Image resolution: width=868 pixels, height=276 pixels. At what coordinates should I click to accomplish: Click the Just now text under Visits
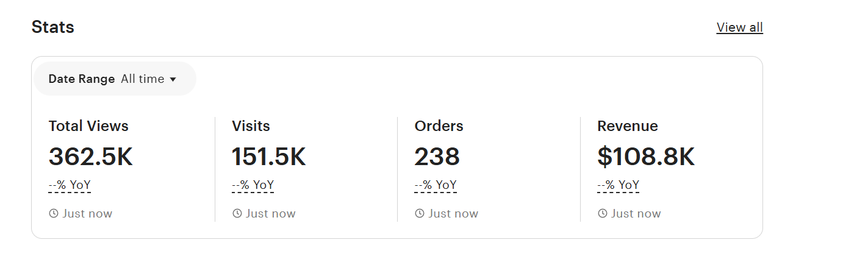point(270,214)
